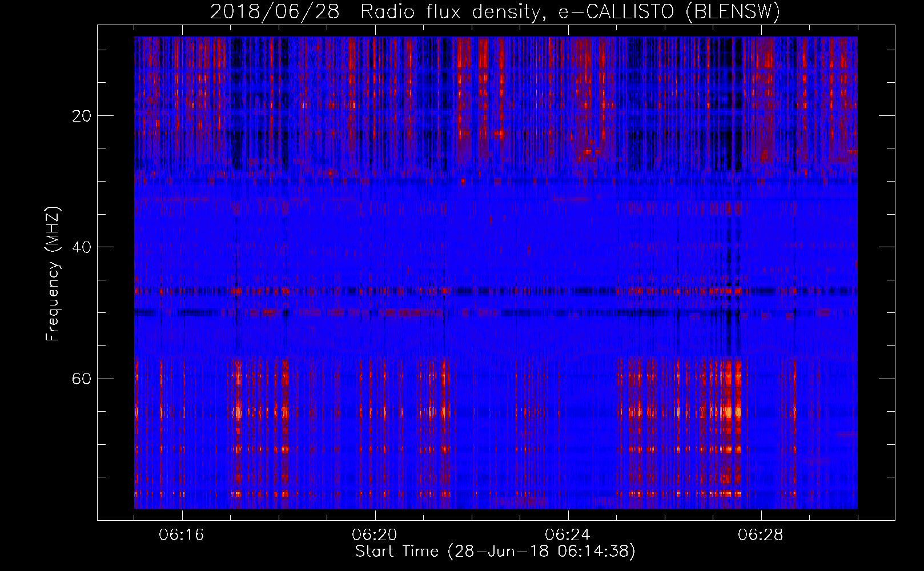Click the 06:16 time tick label
Image resolution: width=924 pixels, height=571 pixels.
(x=182, y=535)
